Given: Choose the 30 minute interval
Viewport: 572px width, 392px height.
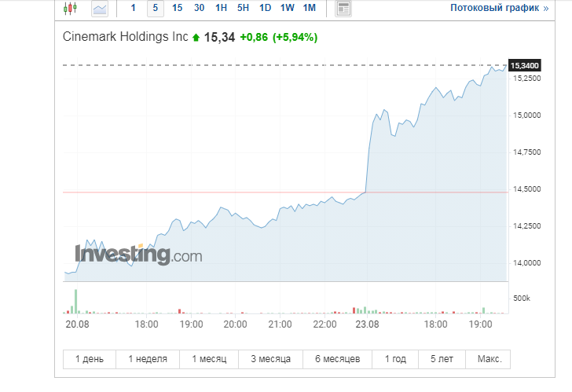Looking at the screenshot, I should (x=200, y=8).
